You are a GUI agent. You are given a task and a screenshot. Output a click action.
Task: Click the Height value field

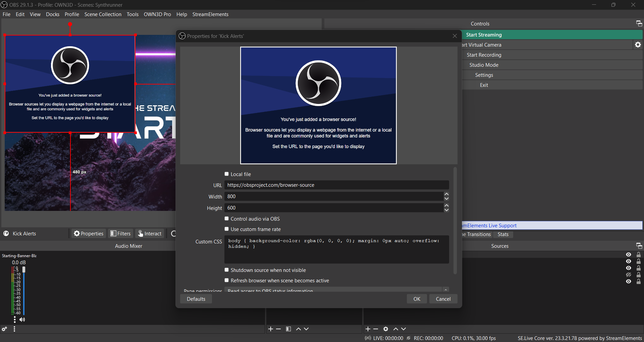pos(334,208)
